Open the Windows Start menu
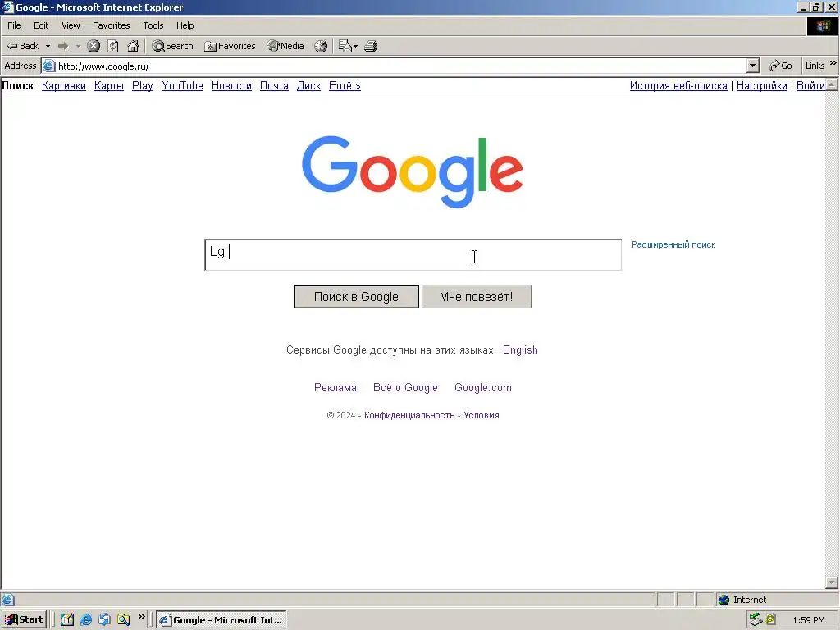The image size is (840, 630). [x=25, y=620]
